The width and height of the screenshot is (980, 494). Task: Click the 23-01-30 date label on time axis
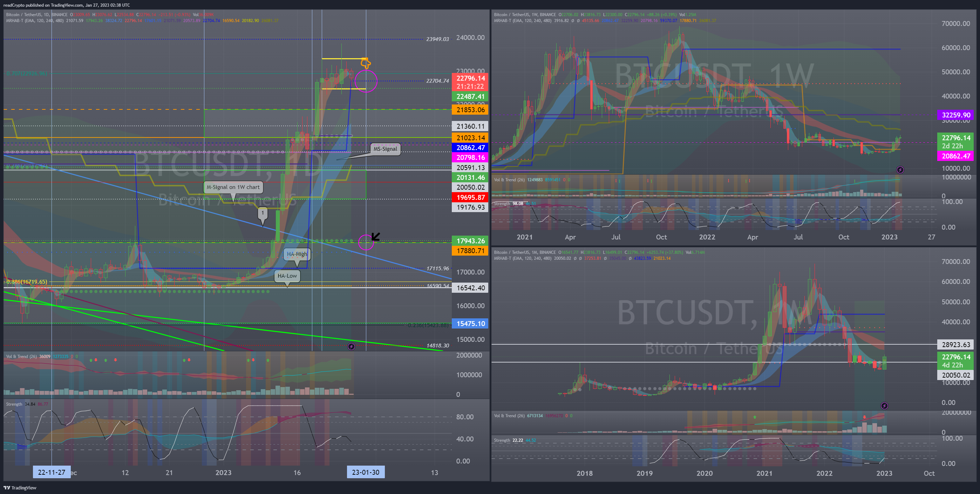366,472
